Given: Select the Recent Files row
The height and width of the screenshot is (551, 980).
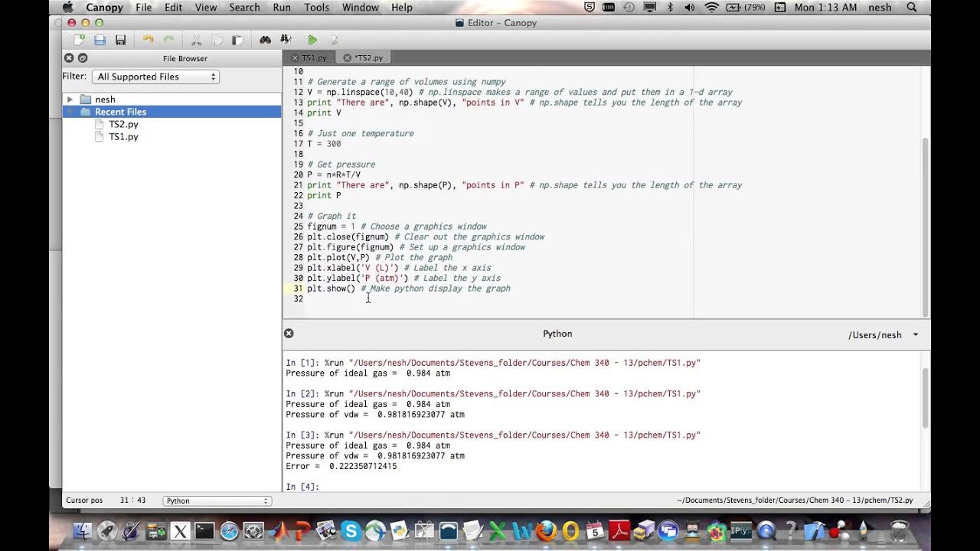Looking at the screenshot, I should click(x=171, y=112).
